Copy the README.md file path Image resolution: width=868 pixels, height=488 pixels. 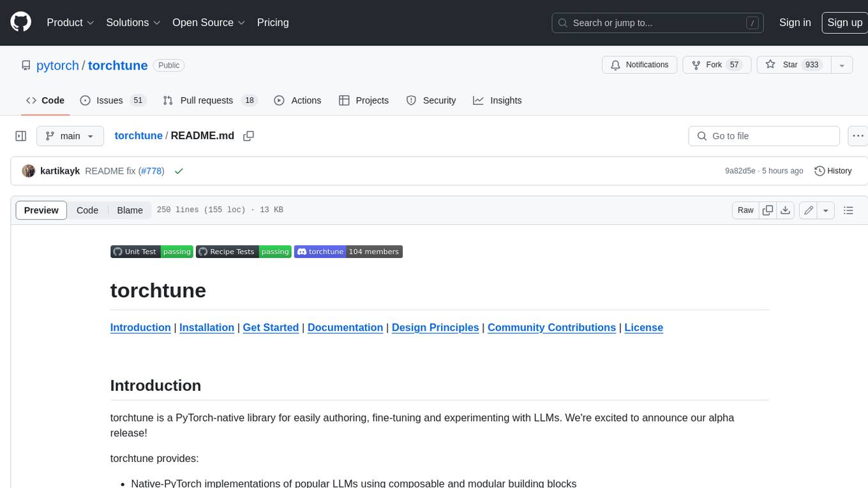249,136
